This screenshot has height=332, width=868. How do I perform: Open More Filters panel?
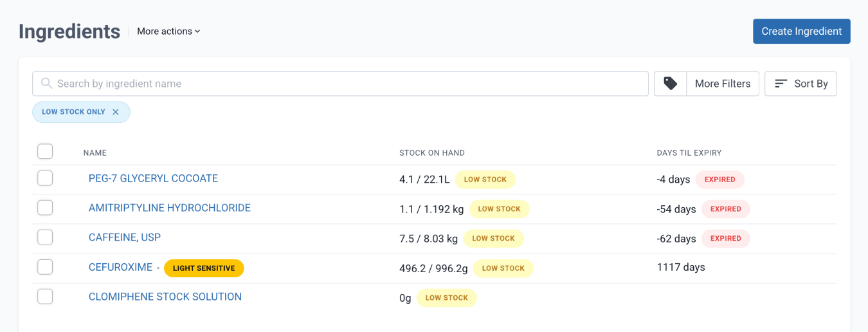723,84
